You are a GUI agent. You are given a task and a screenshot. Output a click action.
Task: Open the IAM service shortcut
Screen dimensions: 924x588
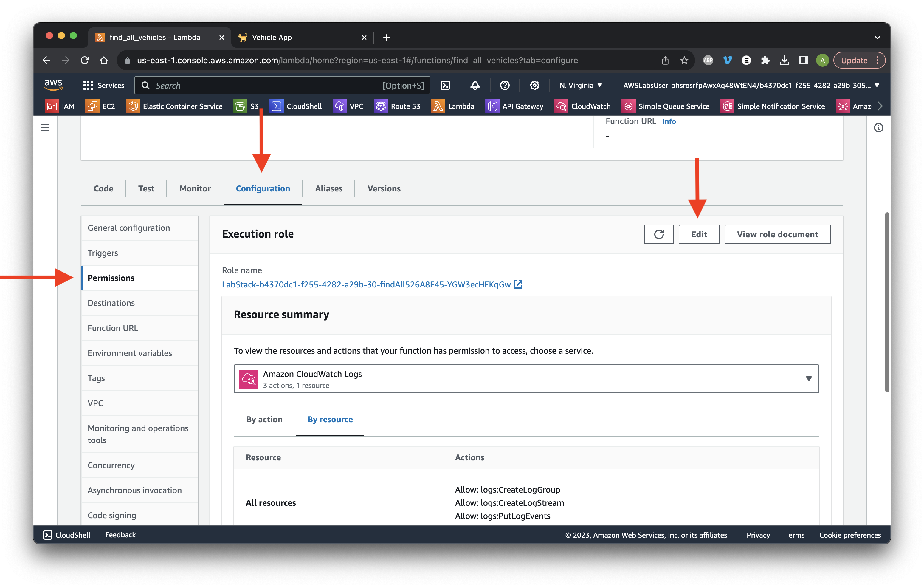(60, 106)
